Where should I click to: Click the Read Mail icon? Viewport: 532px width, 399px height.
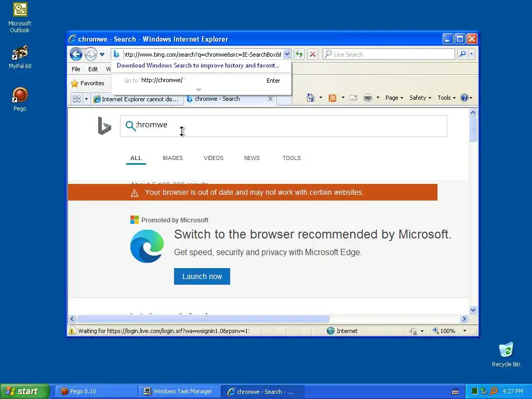(x=353, y=98)
